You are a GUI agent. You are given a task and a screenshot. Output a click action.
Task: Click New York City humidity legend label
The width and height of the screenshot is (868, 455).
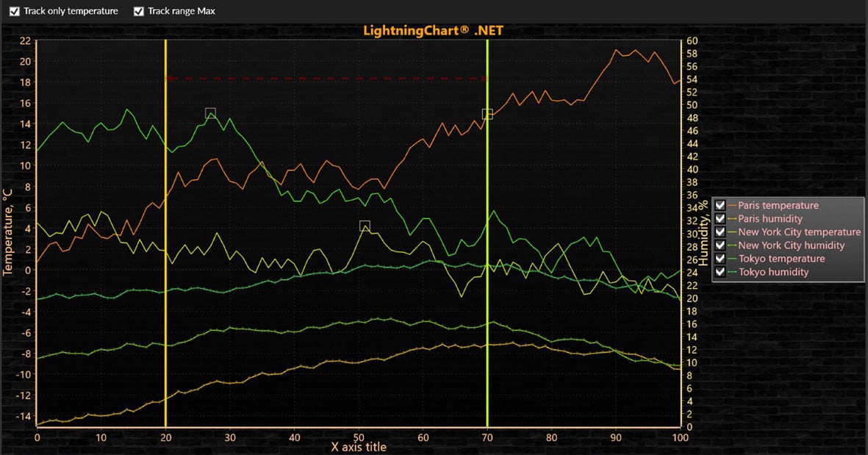point(791,246)
